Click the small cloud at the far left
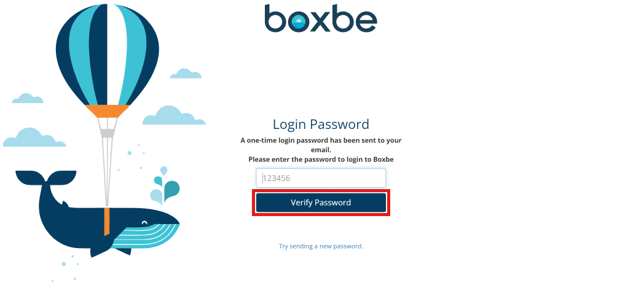The image size is (644, 291). tap(28, 99)
